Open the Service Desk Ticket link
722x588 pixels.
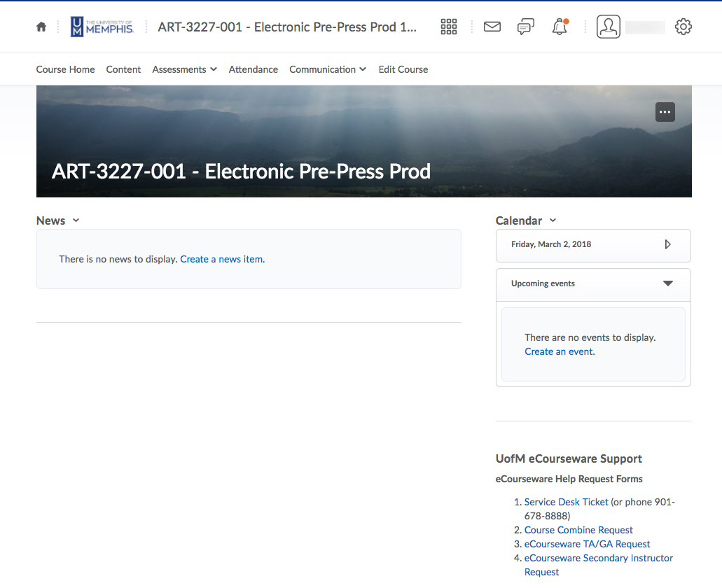click(566, 502)
